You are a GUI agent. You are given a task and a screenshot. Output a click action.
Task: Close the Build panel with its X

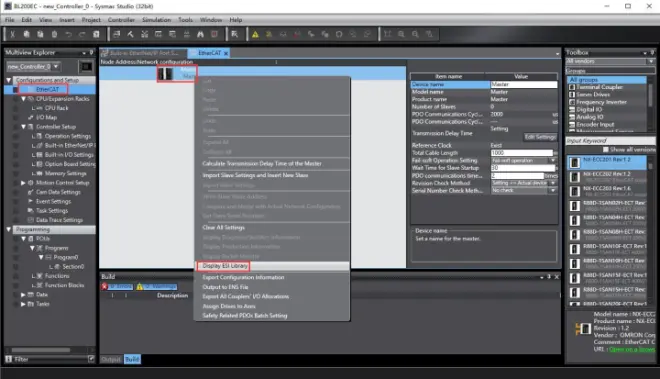tap(556, 277)
